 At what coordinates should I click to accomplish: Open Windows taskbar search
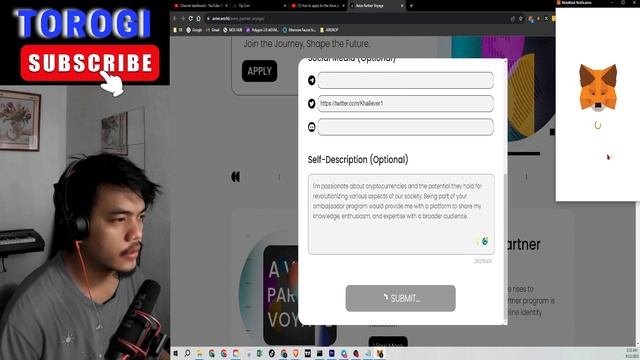(187, 353)
